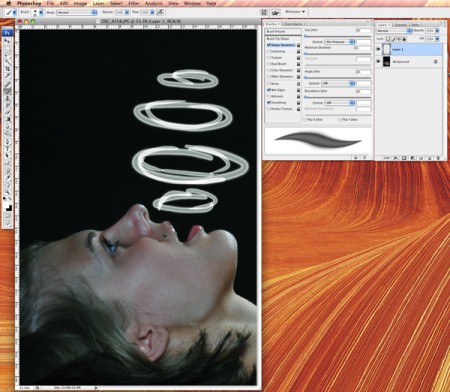This screenshot has height=392, width=450.
Task: Uncheck the Shape Dynamics checkbox
Action: [269, 45]
